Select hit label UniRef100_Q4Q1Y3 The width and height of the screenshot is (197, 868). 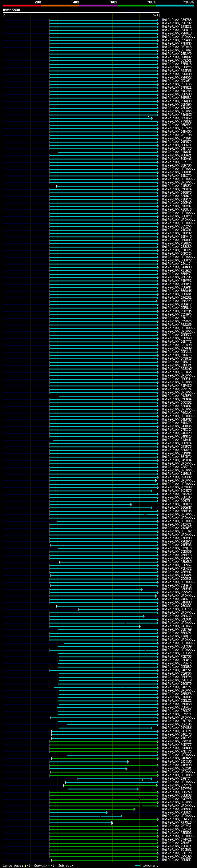coord(176,735)
